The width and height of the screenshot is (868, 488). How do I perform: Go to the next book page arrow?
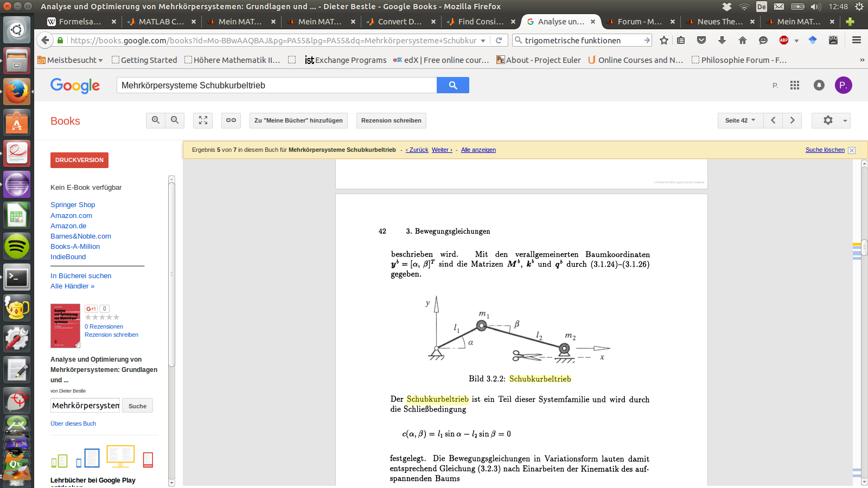pos(792,120)
